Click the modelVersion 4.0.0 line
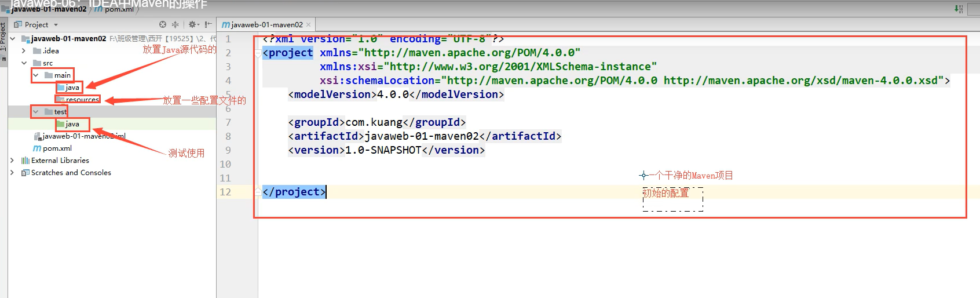 pos(396,95)
